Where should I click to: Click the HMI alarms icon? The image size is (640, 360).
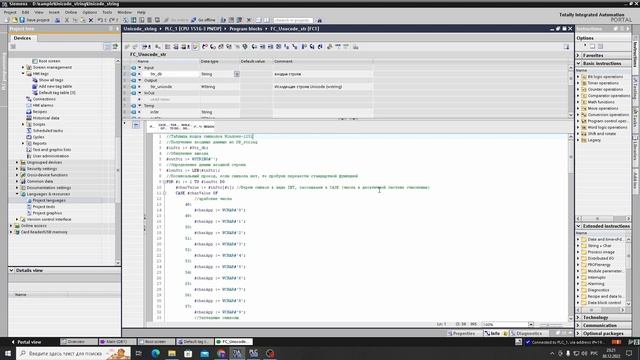pos(29,105)
